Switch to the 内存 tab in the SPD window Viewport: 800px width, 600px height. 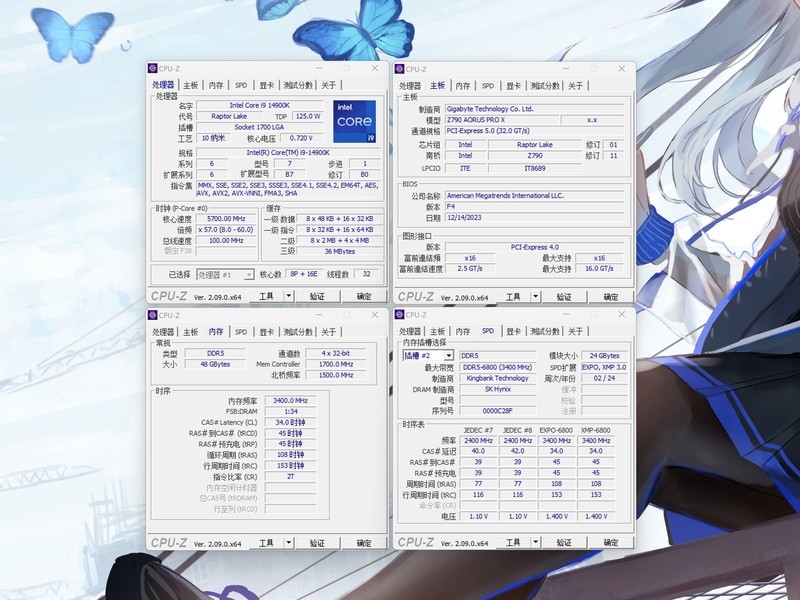[x=462, y=332]
